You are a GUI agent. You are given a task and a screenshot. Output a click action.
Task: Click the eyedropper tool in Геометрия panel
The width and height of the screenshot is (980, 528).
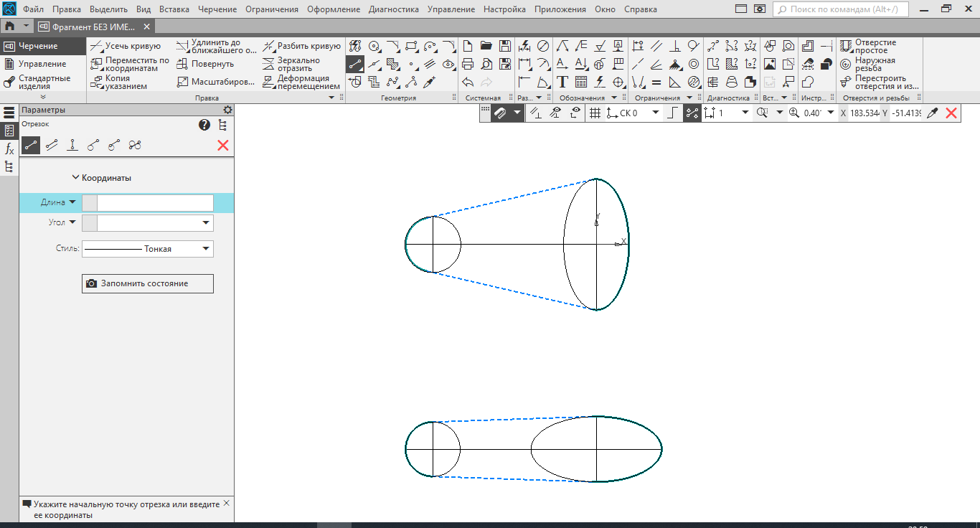click(430, 82)
